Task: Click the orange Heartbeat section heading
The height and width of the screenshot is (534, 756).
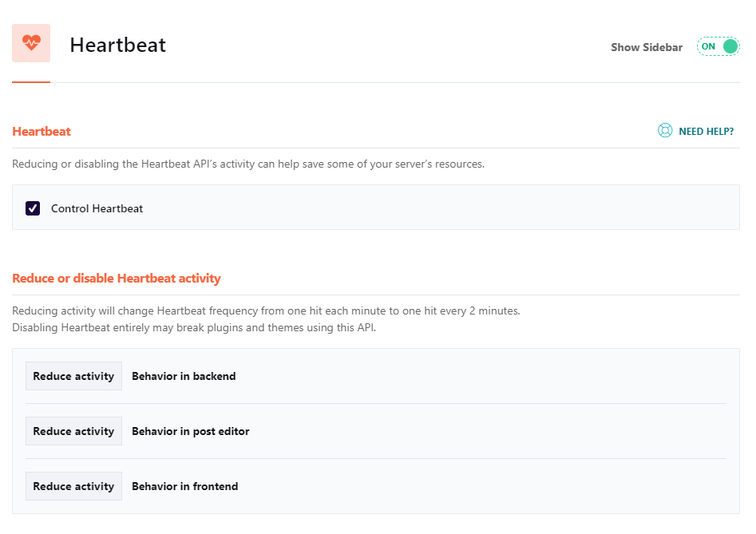Action: pos(41,131)
